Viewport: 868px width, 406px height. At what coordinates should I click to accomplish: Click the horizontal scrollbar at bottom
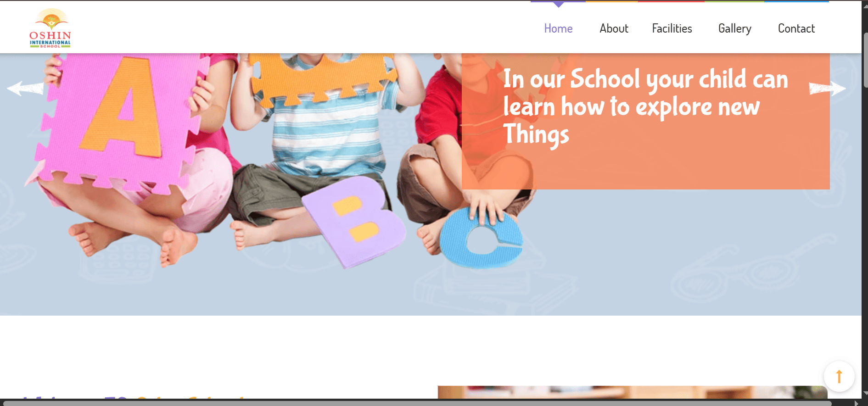[418, 403]
